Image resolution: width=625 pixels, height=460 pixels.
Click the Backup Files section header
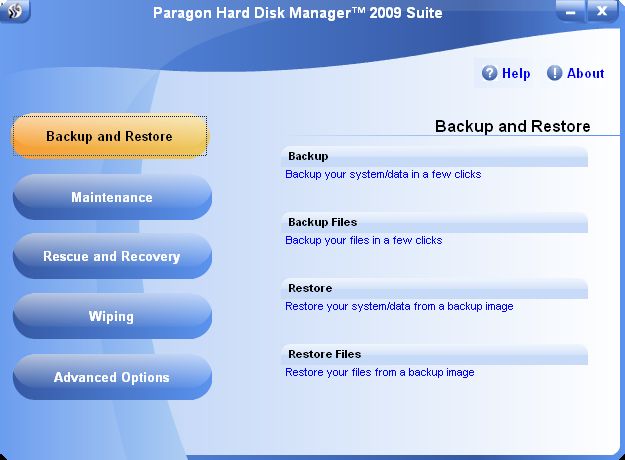coord(434,222)
